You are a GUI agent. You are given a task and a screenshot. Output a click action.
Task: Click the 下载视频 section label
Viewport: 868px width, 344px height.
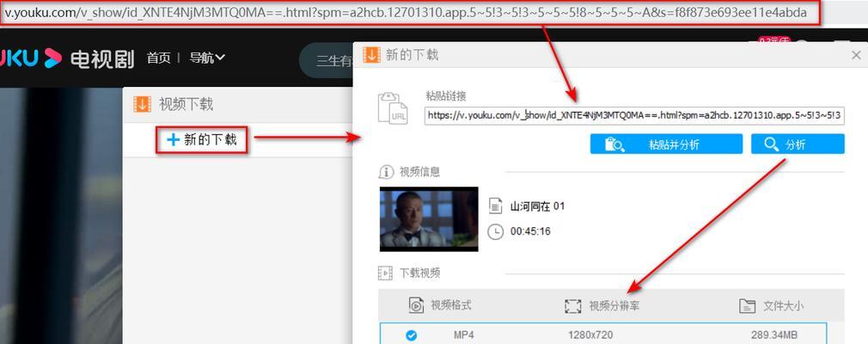tap(419, 273)
